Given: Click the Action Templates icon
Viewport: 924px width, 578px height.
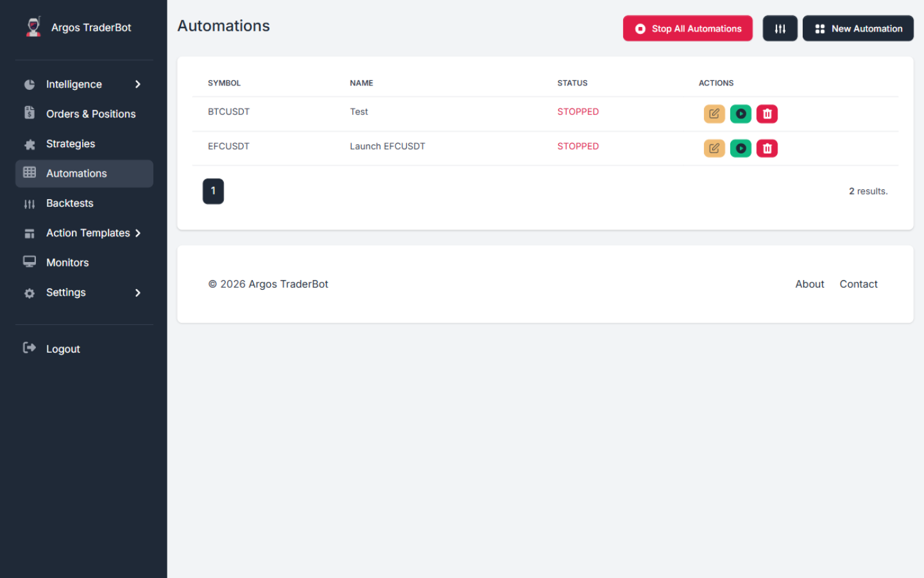Looking at the screenshot, I should [30, 233].
